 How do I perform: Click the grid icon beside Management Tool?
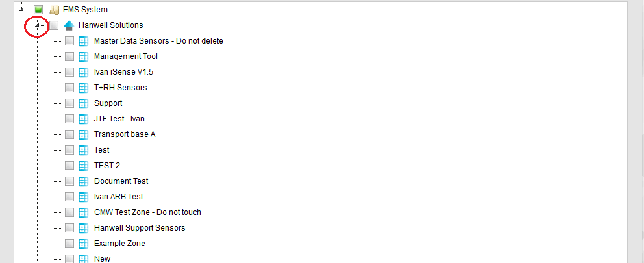tap(83, 56)
